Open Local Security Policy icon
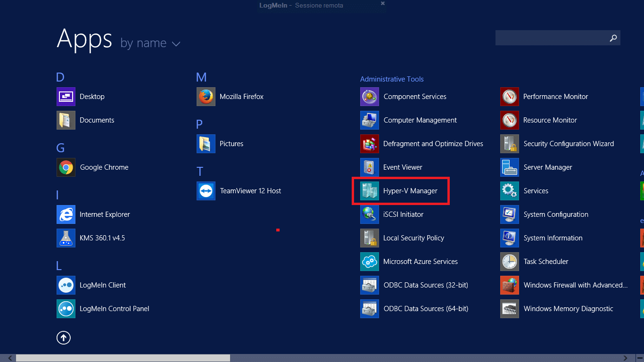Viewport: 644px width, 362px height. click(x=370, y=238)
